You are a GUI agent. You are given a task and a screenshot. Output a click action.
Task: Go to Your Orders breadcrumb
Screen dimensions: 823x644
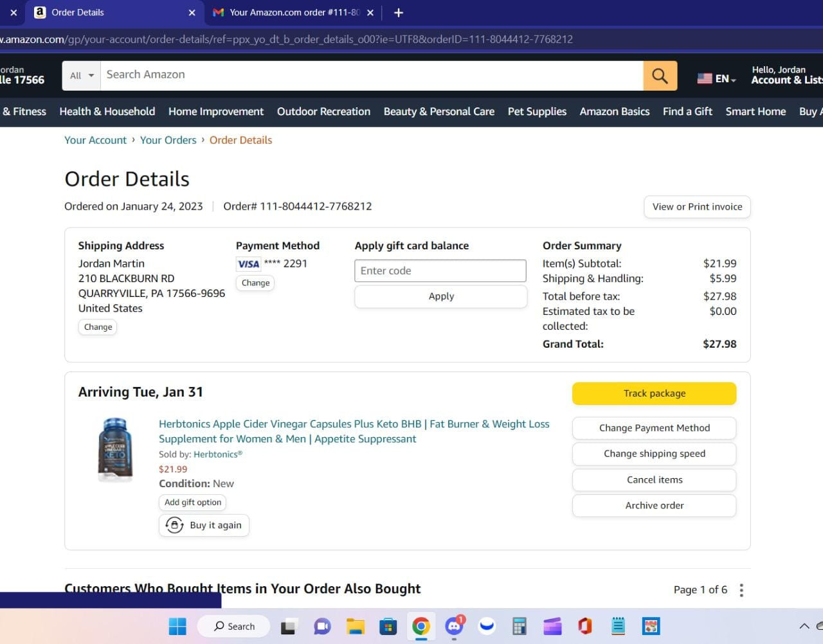pyautogui.click(x=168, y=140)
